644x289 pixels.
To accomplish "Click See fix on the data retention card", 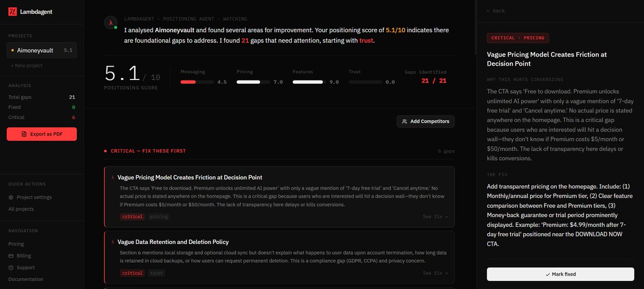I will pyautogui.click(x=435, y=273).
